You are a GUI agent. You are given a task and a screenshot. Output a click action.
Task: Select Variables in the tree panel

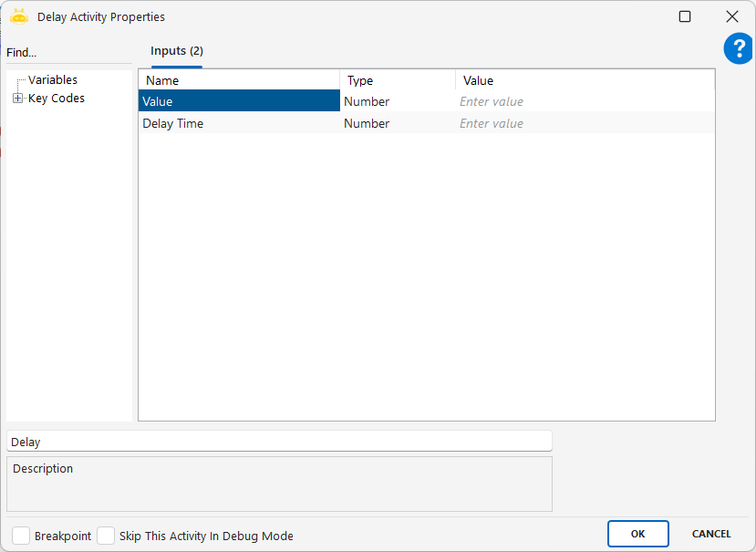click(52, 80)
